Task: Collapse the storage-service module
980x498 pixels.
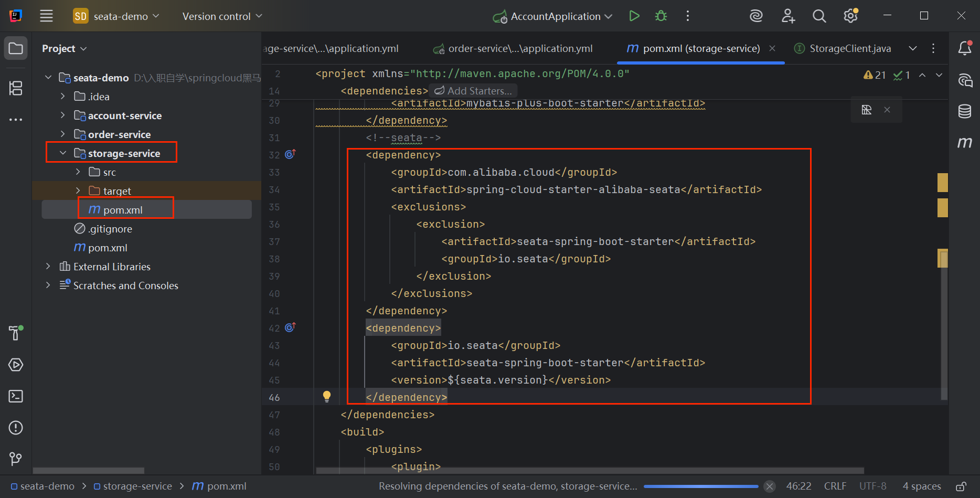Action: (x=63, y=153)
